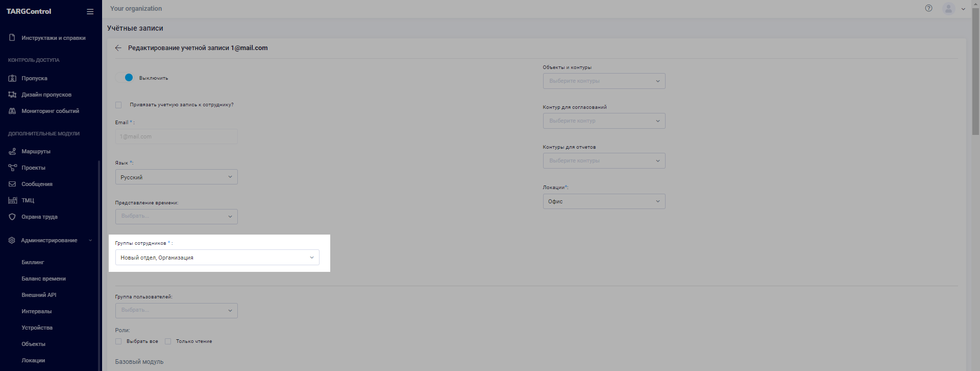This screenshot has width=980, height=371.
Task: Open the Язык dropdown showing Русский
Action: (176, 177)
